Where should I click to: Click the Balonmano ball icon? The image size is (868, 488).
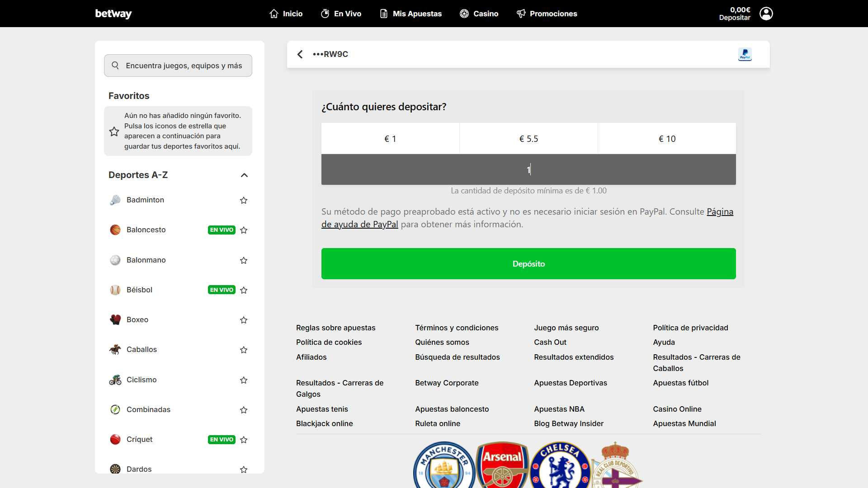tap(115, 260)
